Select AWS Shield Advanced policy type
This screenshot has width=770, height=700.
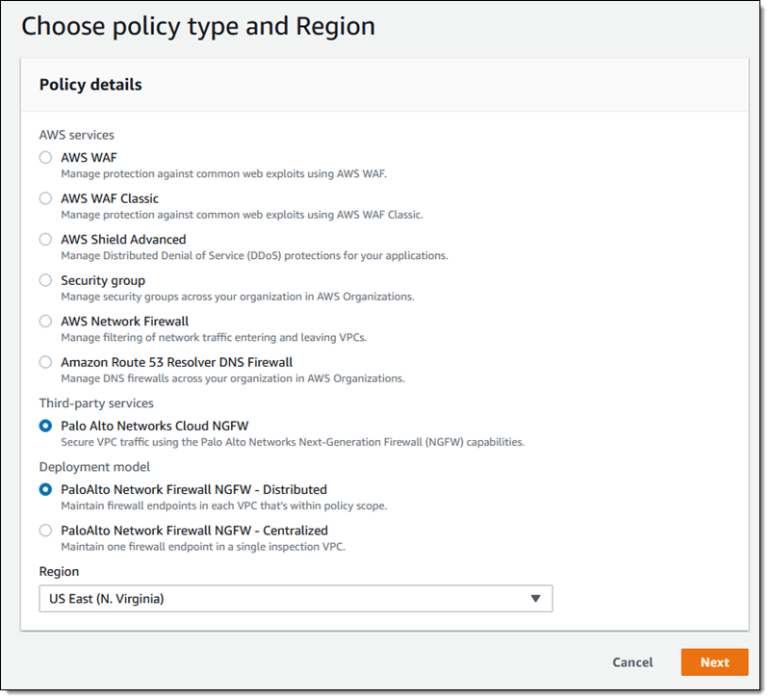point(45,240)
